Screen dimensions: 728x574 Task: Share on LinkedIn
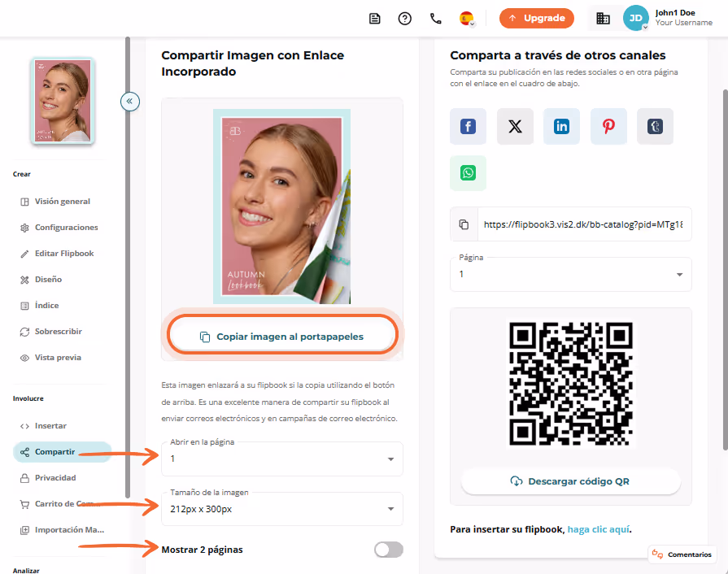(x=561, y=126)
